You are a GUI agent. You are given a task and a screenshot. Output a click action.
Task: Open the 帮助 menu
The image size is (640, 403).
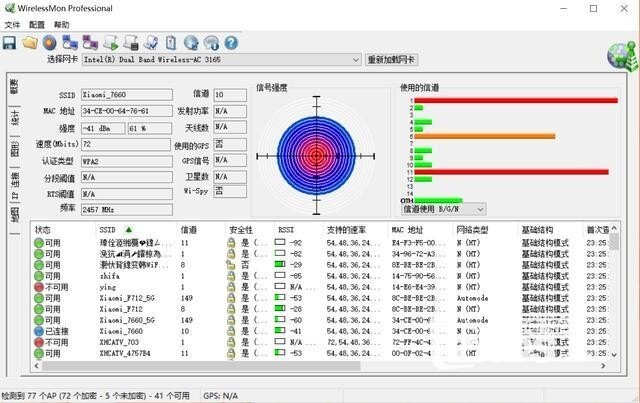62,24
